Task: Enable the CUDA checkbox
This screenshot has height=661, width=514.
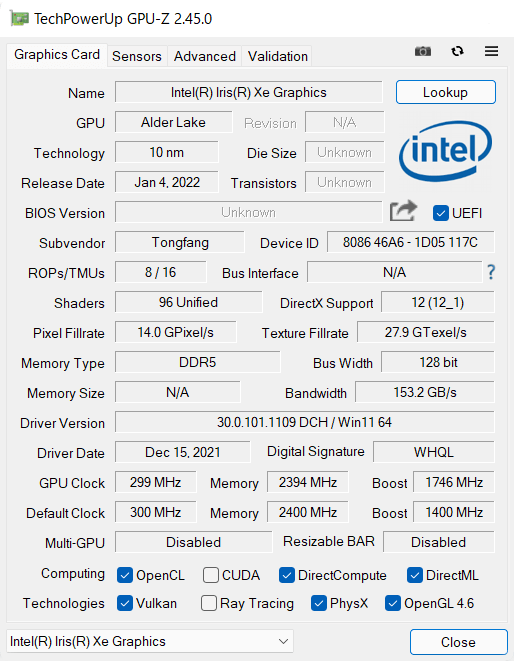Action: 210,575
